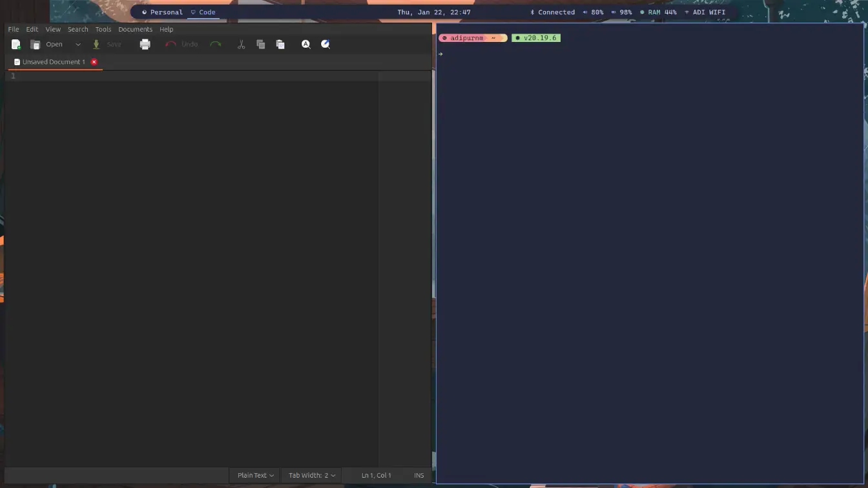Screen dimensions: 868x488
Task: Click the Save document icon
Action: (x=107, y=44)
